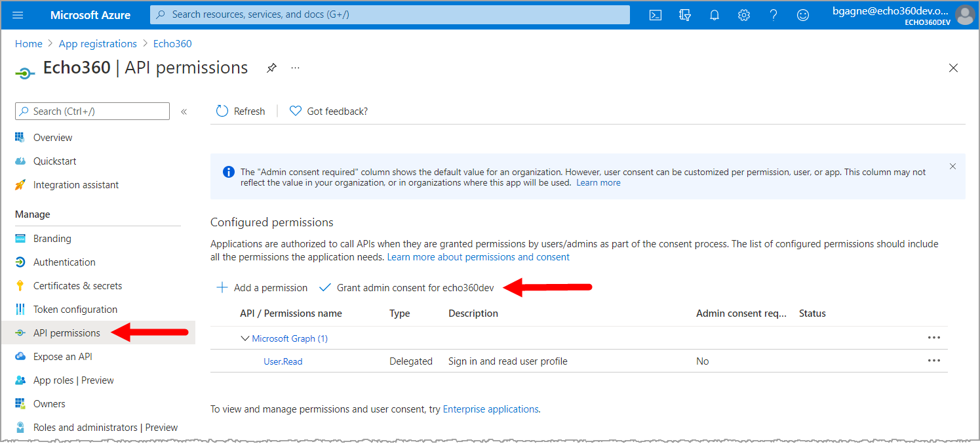Screen dimensions: 980x444
Task: Open the ellipsis menu on Microsoft Graph row
Action: coord(934,337)
